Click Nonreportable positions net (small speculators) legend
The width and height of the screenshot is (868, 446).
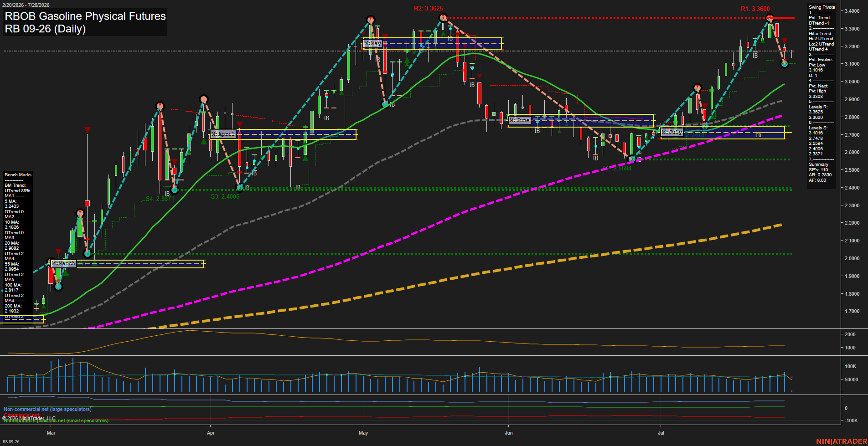56,420
